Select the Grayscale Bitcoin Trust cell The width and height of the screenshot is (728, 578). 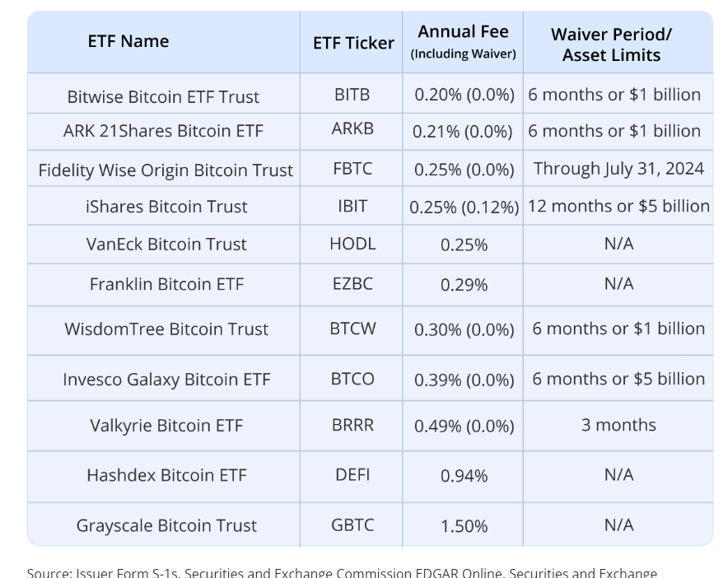click(166, 525)
